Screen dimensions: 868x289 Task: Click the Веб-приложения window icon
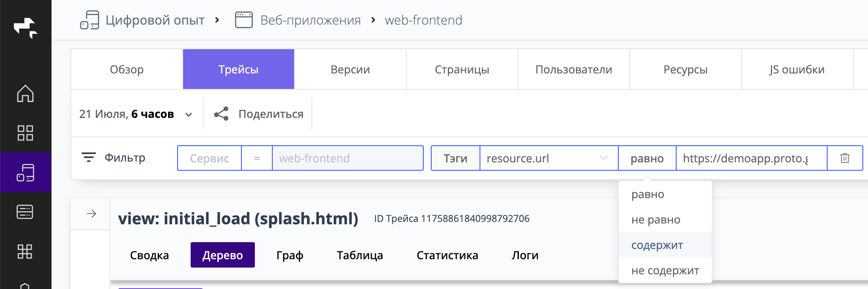coord(244,20)
